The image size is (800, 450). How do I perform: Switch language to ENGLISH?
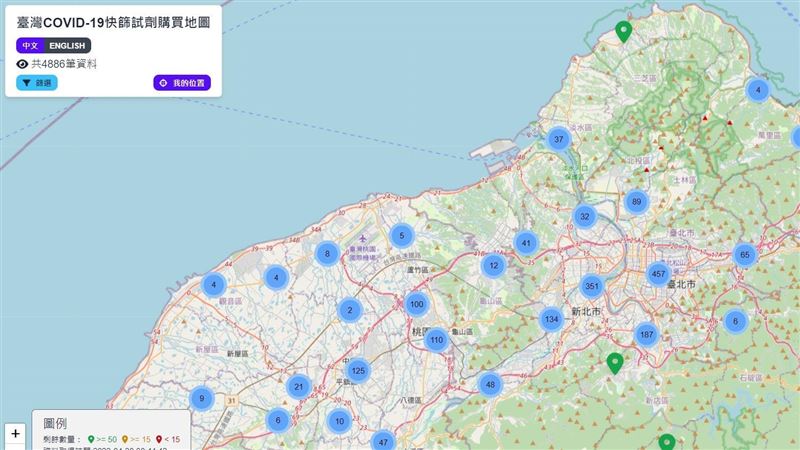click(x=67, y=45)
